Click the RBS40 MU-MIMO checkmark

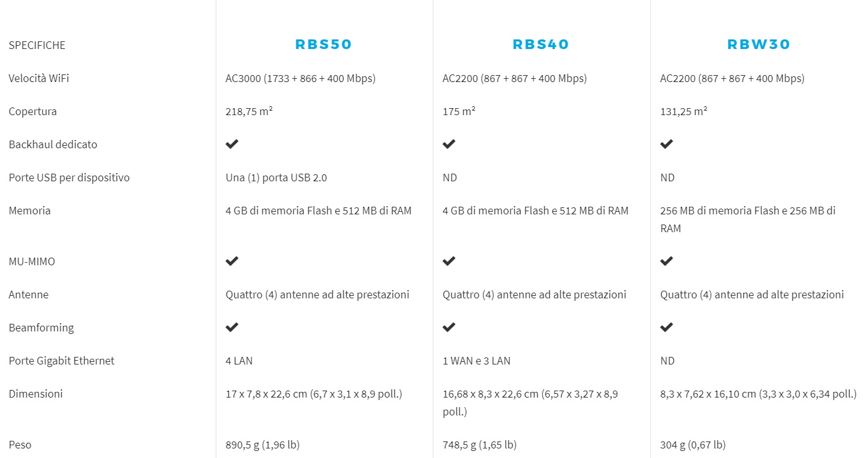(x=449, y=261)
